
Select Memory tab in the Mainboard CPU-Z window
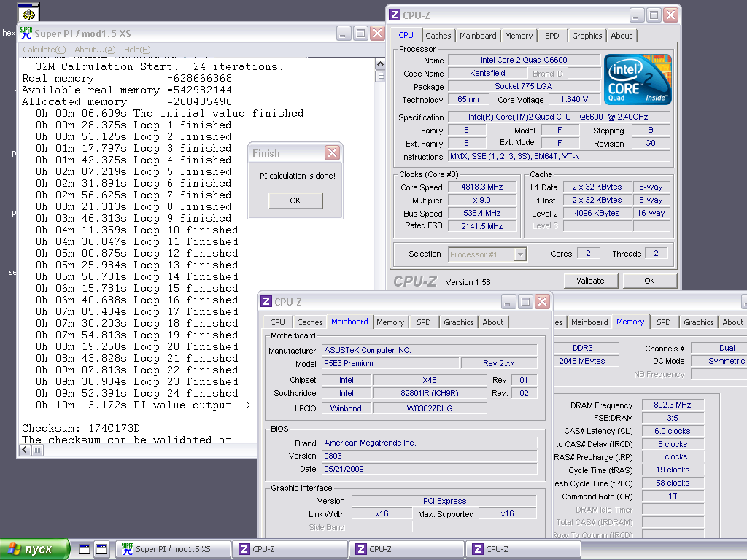coord(390,322)
